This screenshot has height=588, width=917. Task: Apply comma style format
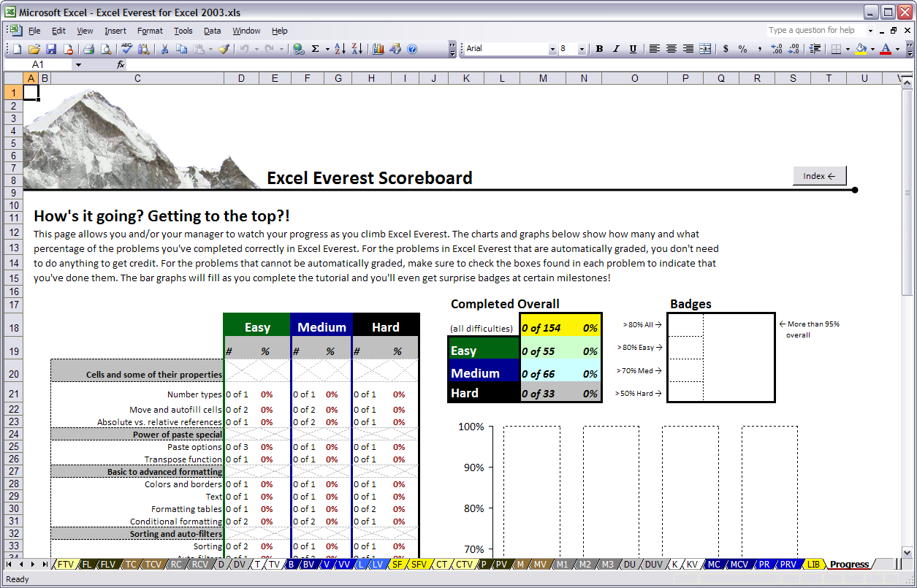click(759, 49)
